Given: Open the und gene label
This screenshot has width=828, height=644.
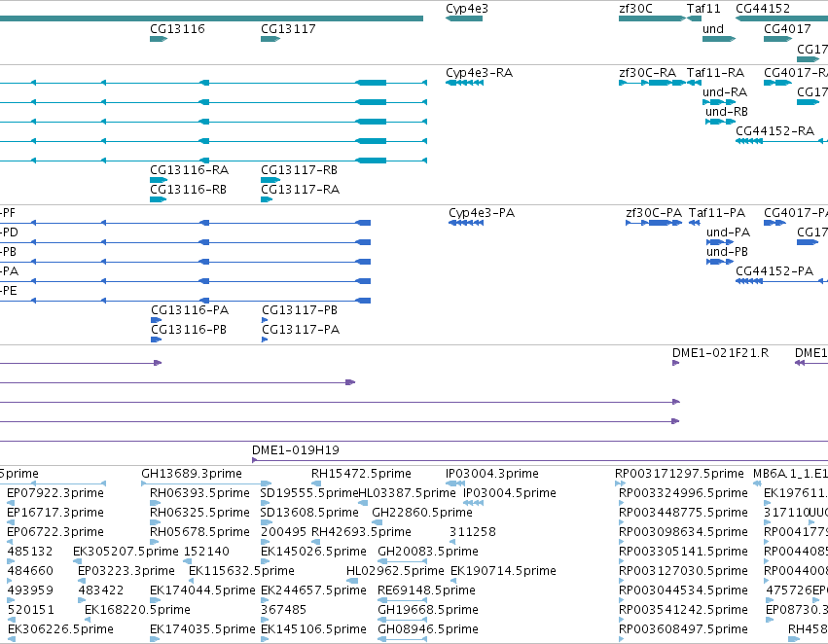Looking at the screenshot, I should [x=713, y=29].
